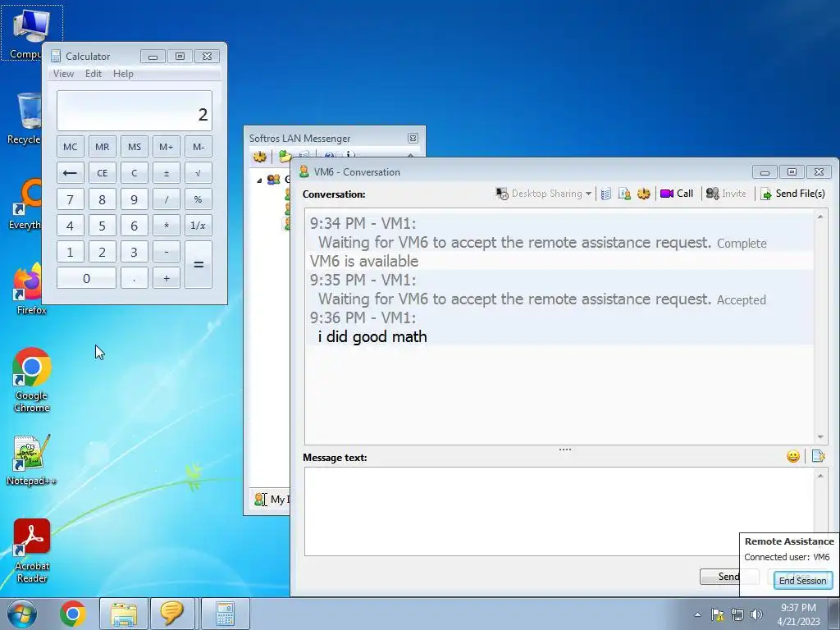
Task: Click the square root key
Action: [199, 173]
